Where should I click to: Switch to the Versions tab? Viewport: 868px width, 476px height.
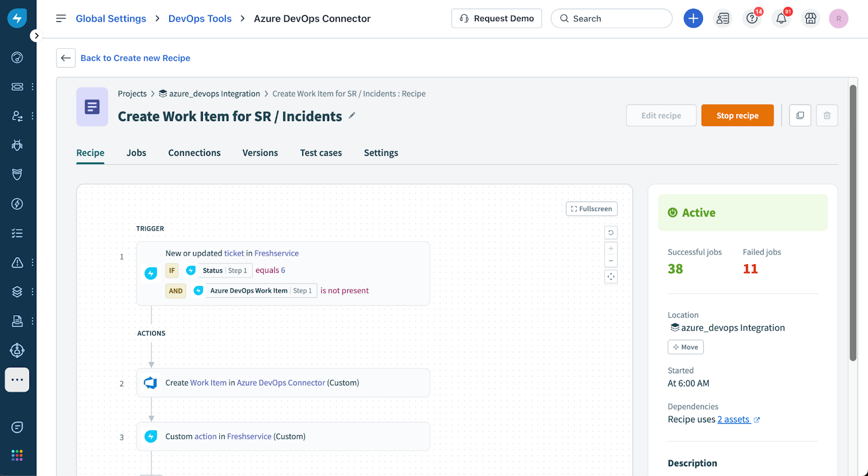(x=260, y=153)
